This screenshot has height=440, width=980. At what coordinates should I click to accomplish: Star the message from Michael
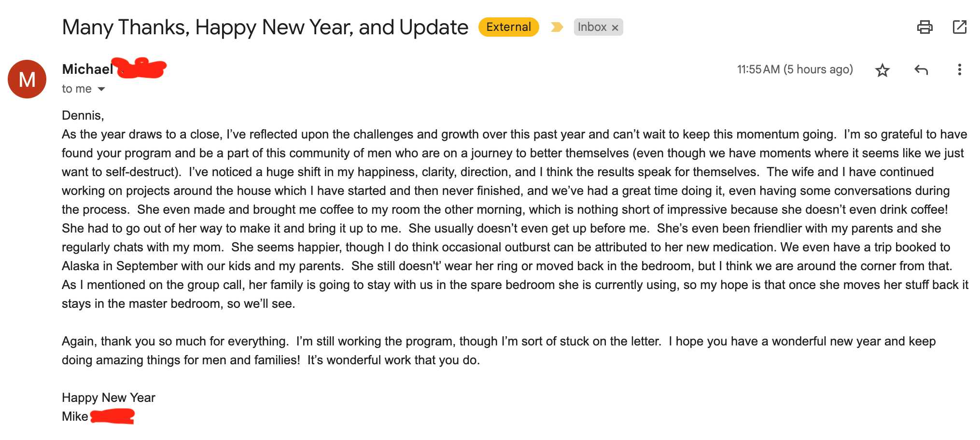click(x=882, y=70)
